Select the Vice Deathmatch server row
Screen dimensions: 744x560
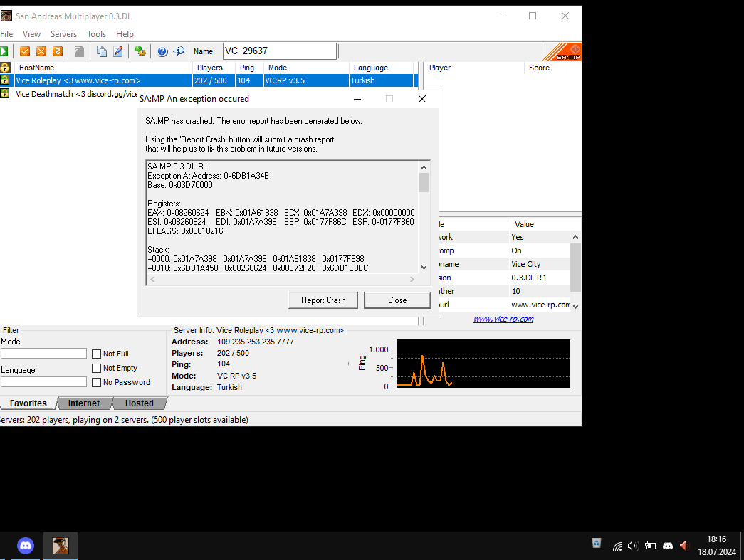coord(69,94)
